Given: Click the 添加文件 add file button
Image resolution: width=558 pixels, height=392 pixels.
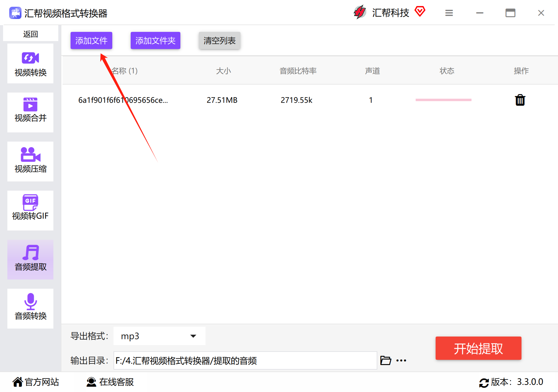Looking at the screenshot, I should tap(91, 40).
